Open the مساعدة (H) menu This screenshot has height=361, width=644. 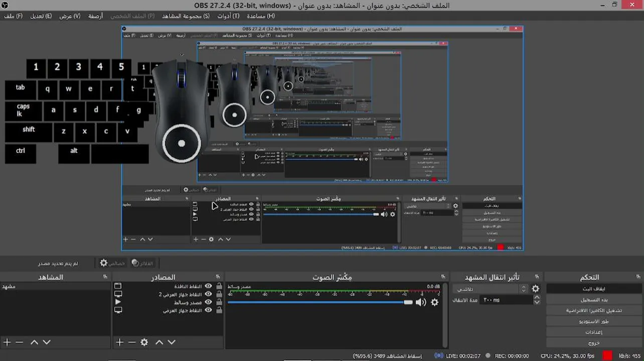261,16
